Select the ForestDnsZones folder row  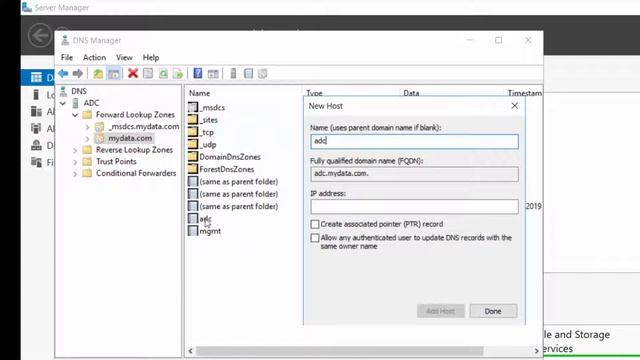pyautogui.click(x=227, y=169)
